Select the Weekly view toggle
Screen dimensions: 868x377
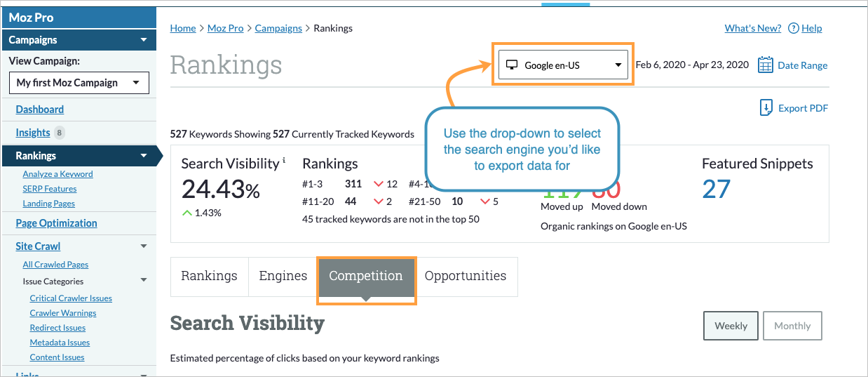coord(731,326)
